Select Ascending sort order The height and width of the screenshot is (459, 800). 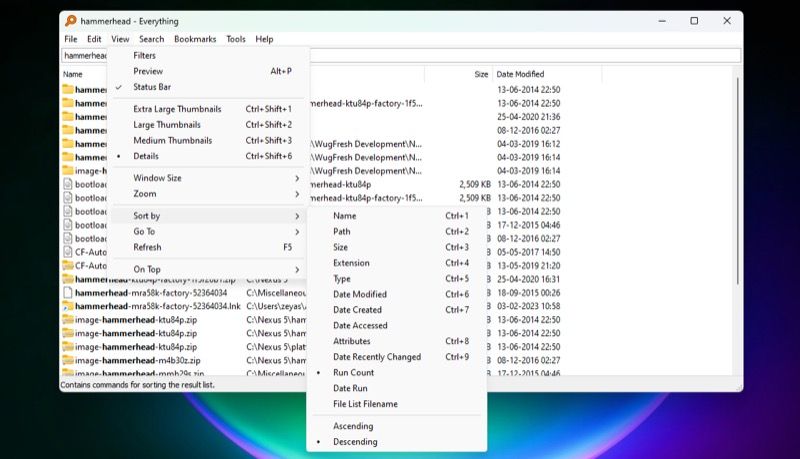point(355,426)
